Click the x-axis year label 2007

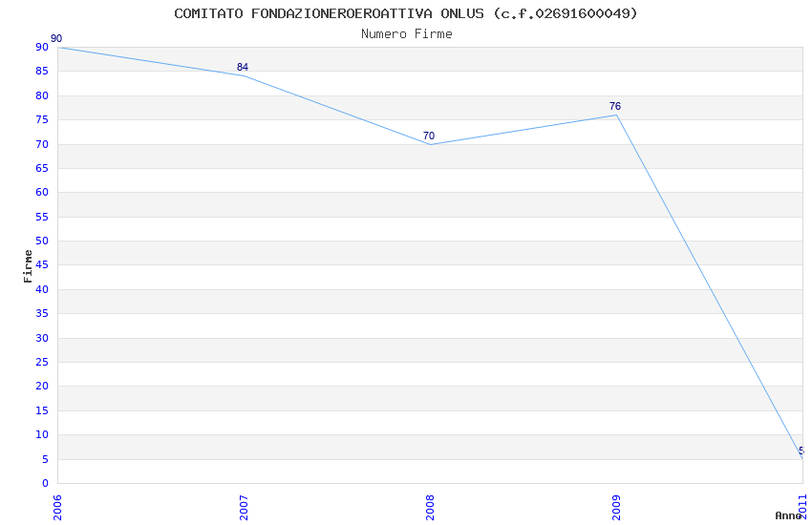point(244,508)
